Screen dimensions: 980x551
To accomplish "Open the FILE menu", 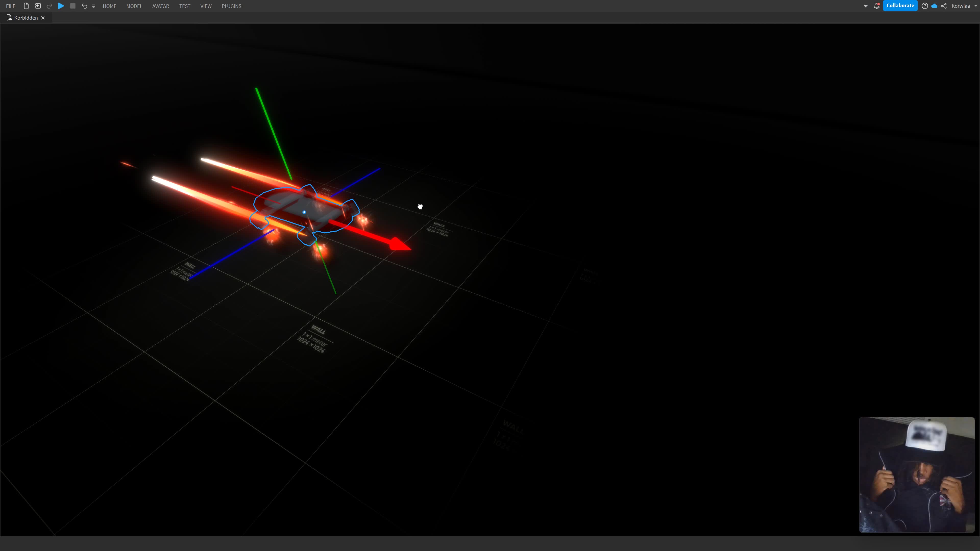I will (11, 6).
